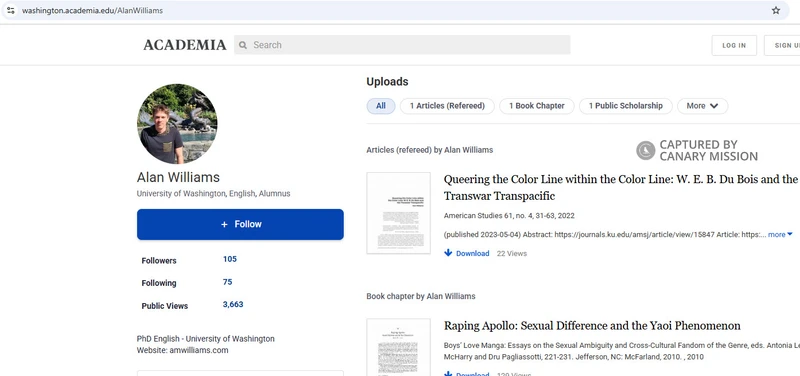Click the '22 Views' text
Screen dimensions: 800x376
point(512,254)
